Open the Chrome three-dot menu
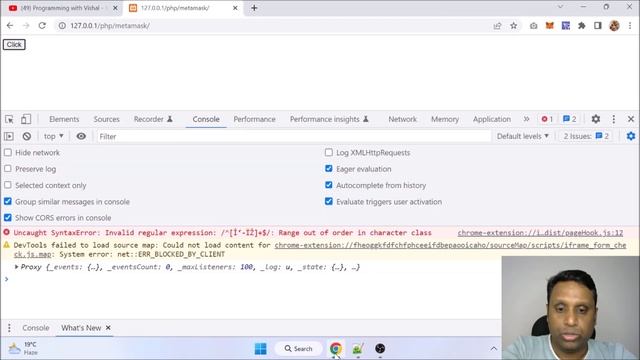Image resolution: width=640 pixels, height=360 pixels. pos(630,26)
